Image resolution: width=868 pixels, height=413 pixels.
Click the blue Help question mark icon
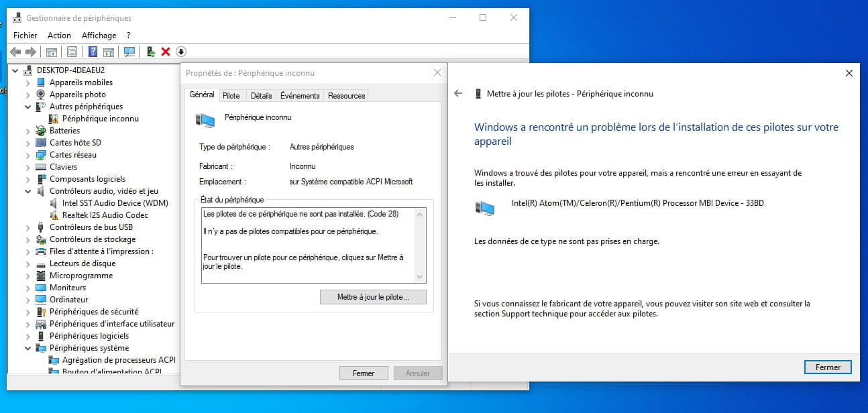point(93,52)
